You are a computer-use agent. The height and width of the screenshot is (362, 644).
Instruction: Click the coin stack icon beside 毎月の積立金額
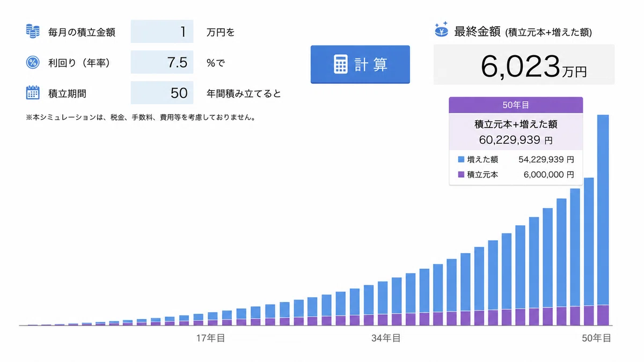(33, 32)
